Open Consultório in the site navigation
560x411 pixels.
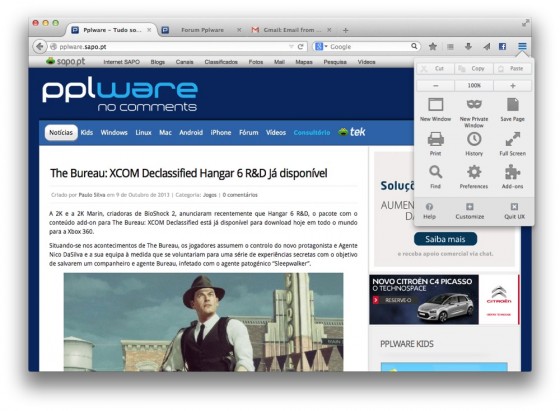312,132
